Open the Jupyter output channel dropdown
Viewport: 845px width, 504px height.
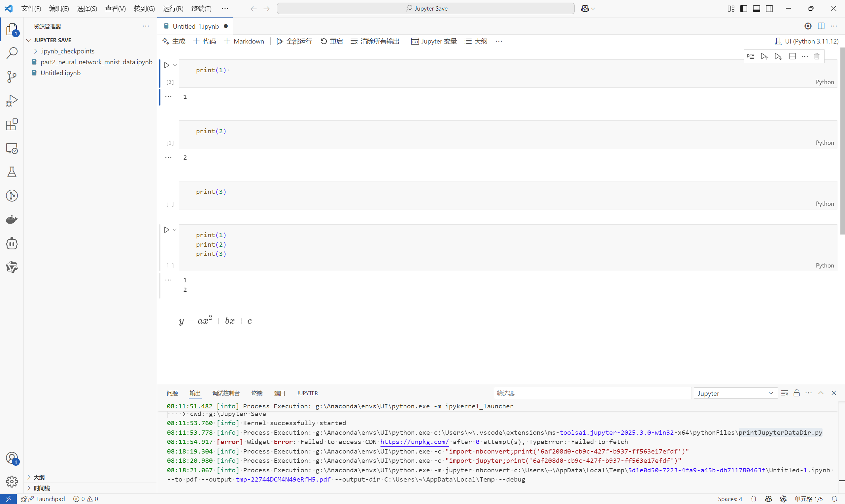click(x=735, y=393)
